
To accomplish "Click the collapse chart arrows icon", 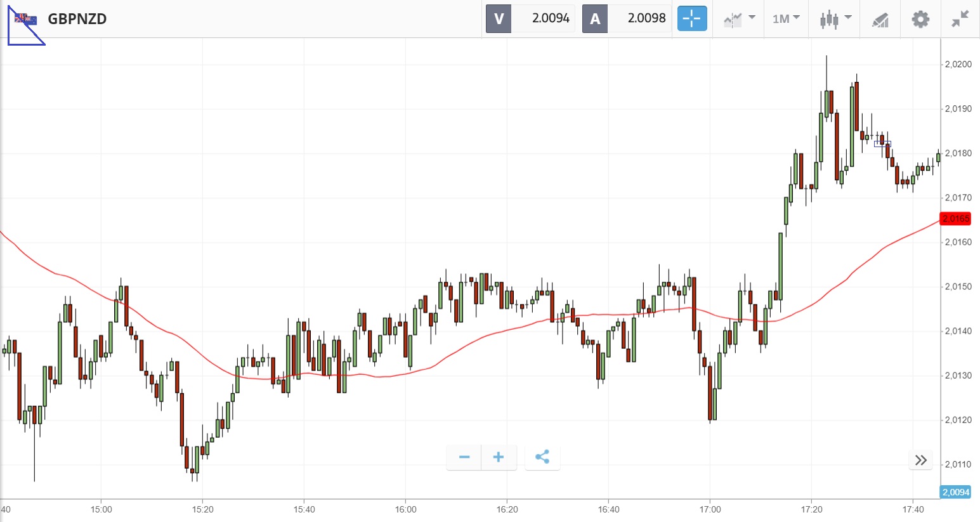I will pos(960,19).
